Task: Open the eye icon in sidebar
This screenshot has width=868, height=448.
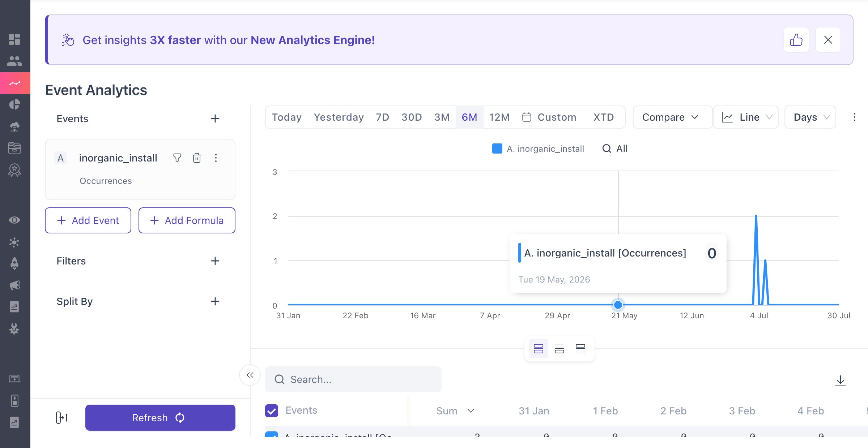Action: click(14, 220)
